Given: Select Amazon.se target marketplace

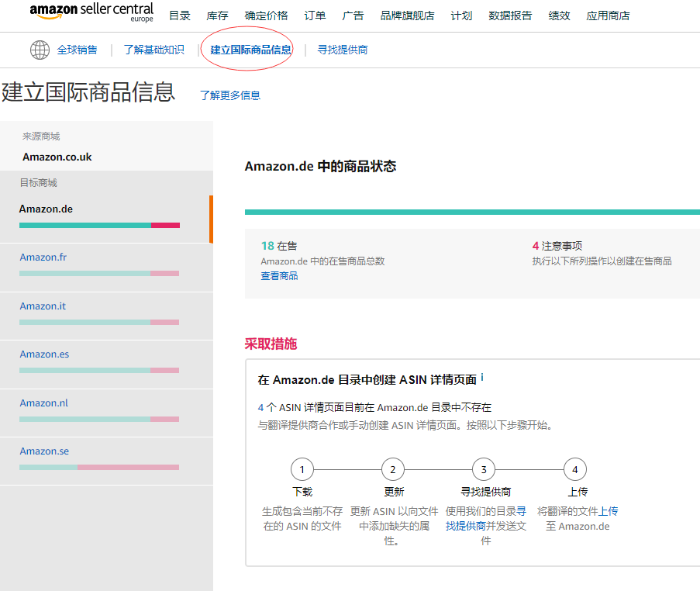Looking at the screenshot, I should [44, 451].
